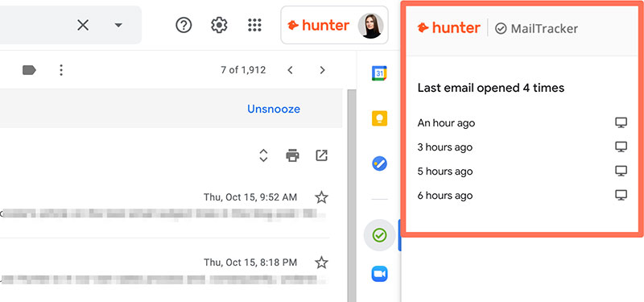Open the Google Tasks sidebar icon
644x302 pixels.
pos(379,164)
